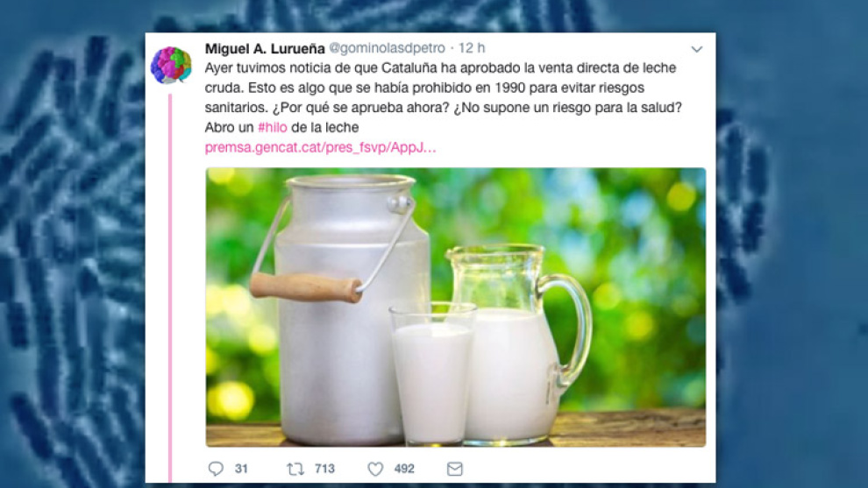Click the 492 likes count

pos(404,470)
